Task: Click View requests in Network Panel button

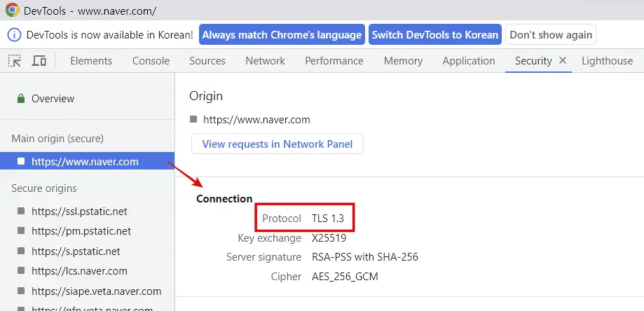Action: point(278,144)
